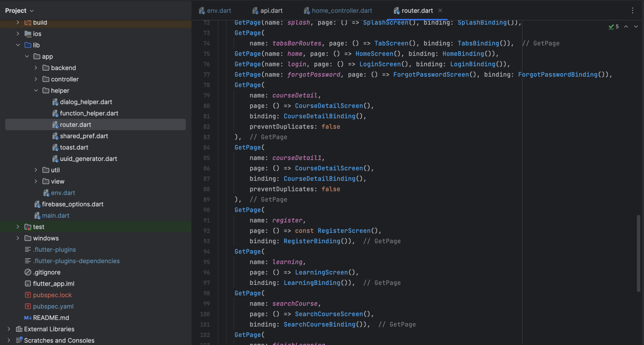Select dialog_helper.dart in project tree
This screenshot has height=345, width=644.
[x=86, y=102]
